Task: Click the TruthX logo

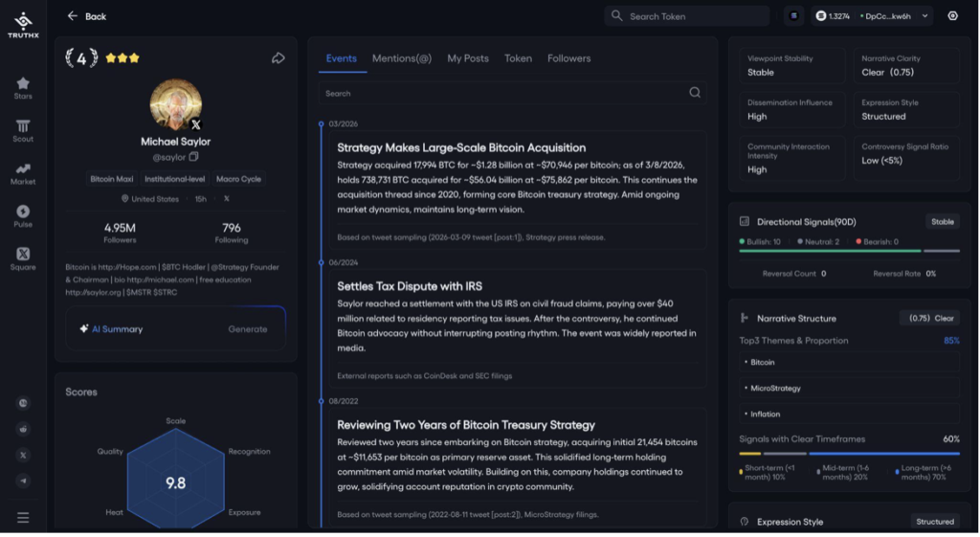Action: [x=23, y=26]
